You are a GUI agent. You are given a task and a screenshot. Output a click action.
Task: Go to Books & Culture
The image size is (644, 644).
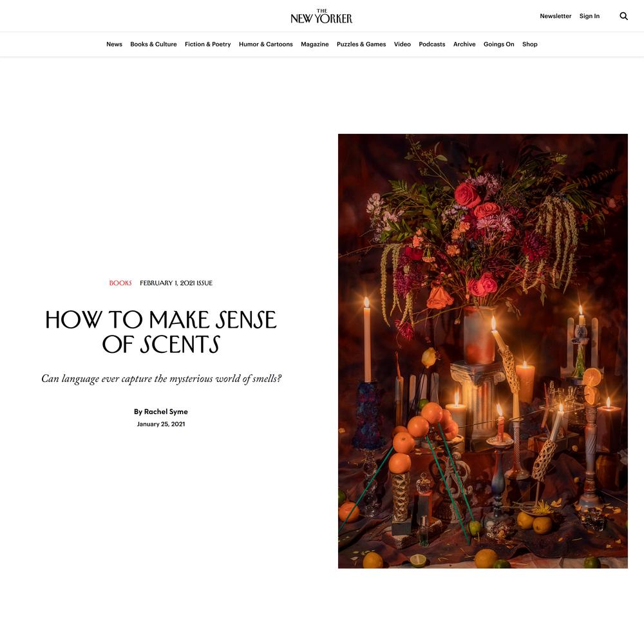tap(154, 44)
